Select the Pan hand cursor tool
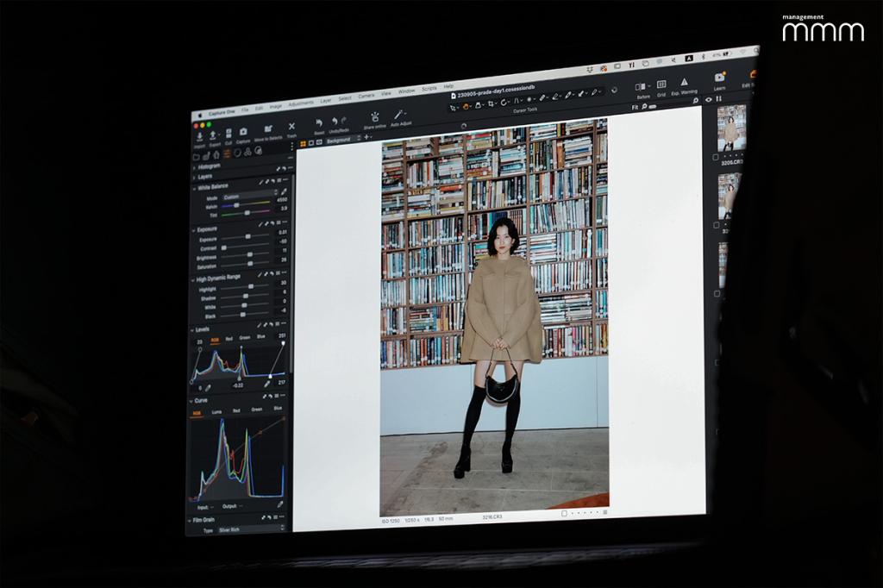883x588 pixels. 466,105
